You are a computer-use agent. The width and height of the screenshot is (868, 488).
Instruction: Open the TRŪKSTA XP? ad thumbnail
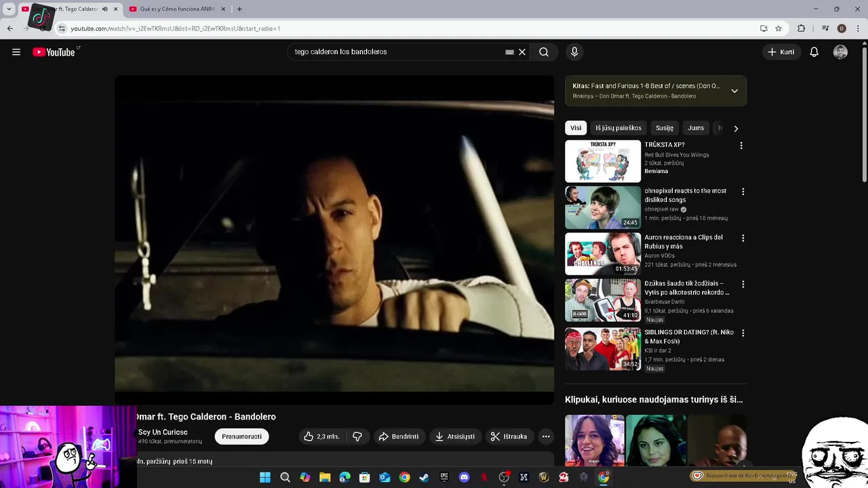point(603,161)
